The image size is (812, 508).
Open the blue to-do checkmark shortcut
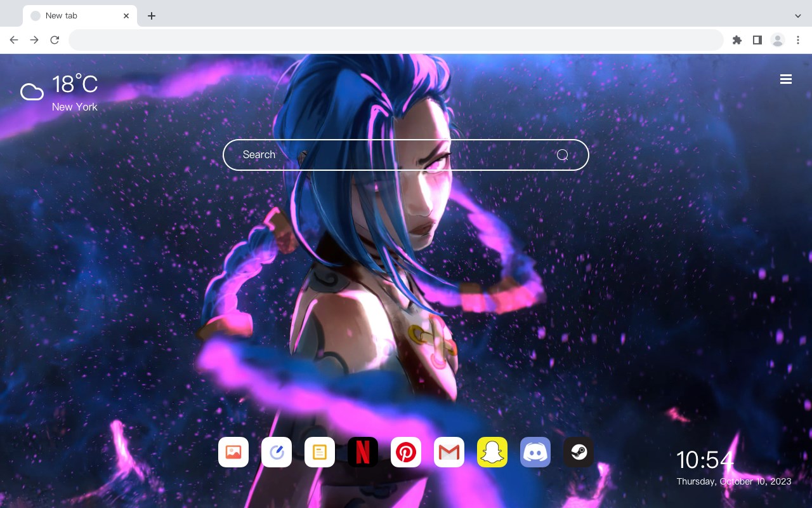pyautogui.click(x=277, y=452)
